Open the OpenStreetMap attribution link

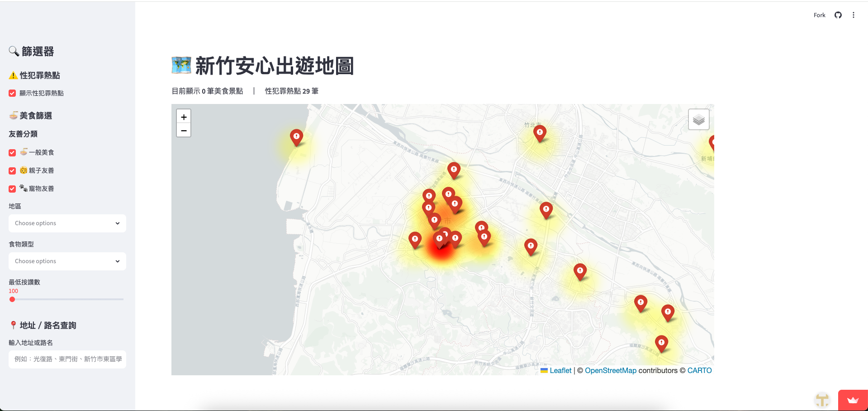[611, 370]
